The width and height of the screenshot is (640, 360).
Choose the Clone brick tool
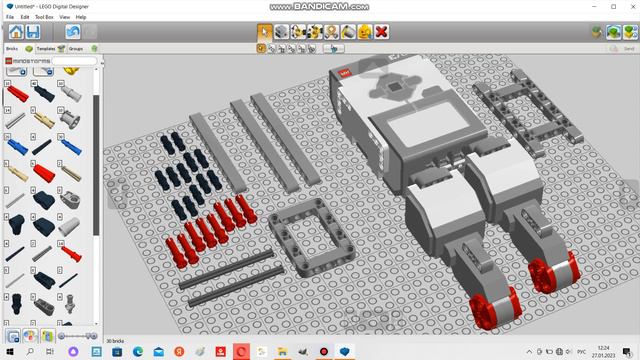click(281, 32)
